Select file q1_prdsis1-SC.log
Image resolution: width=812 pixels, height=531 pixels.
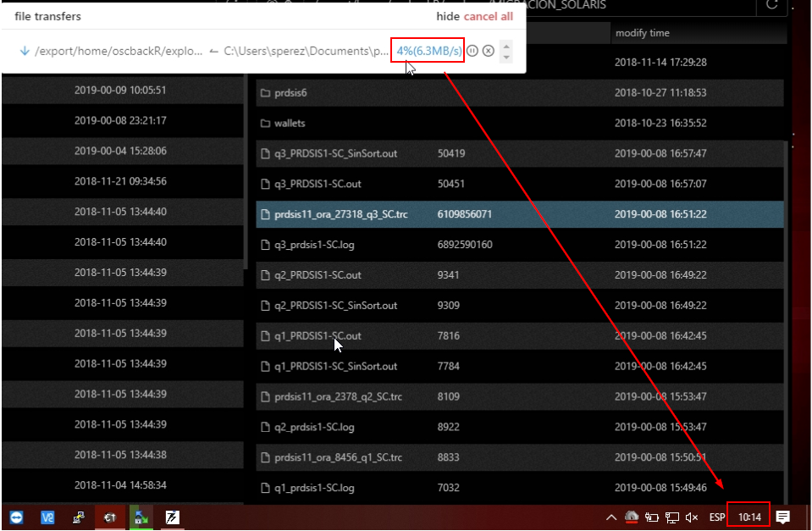click(519, 488)
